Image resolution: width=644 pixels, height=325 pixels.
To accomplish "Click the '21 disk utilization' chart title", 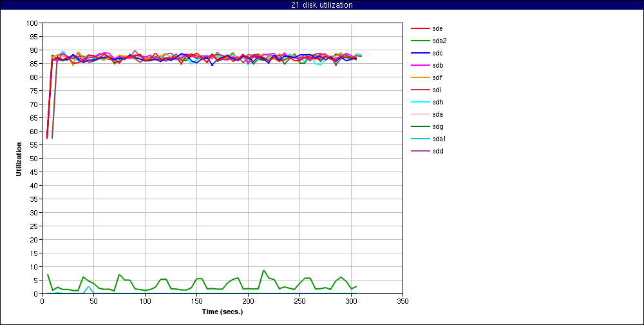I will (x=322, y=5).
